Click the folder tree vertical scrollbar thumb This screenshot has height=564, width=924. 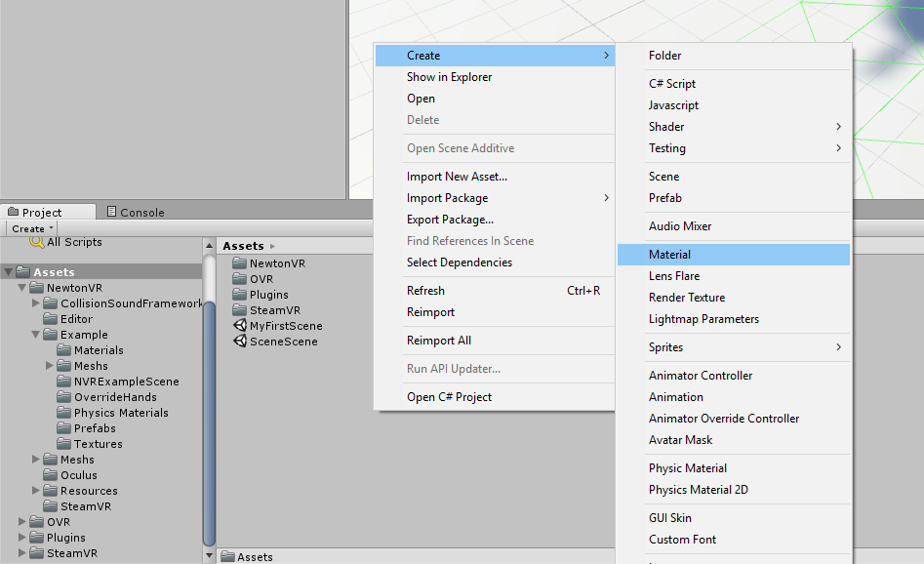click(209, 423)
